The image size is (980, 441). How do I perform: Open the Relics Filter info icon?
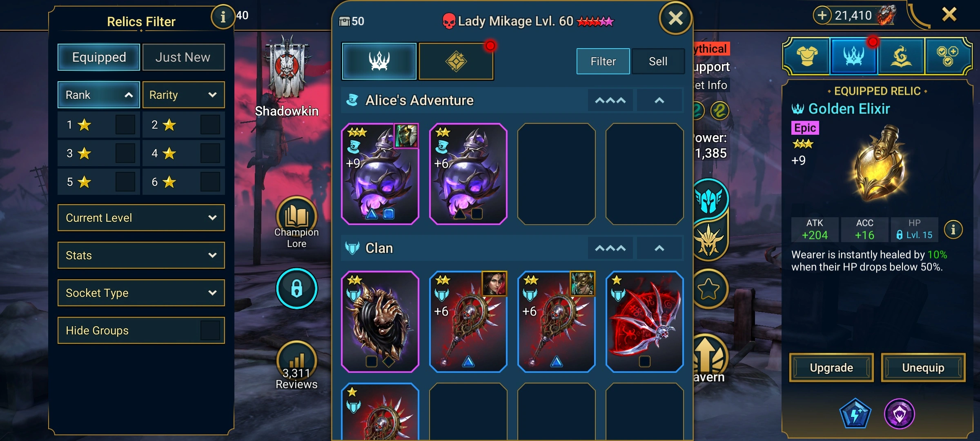click(223, 17)
